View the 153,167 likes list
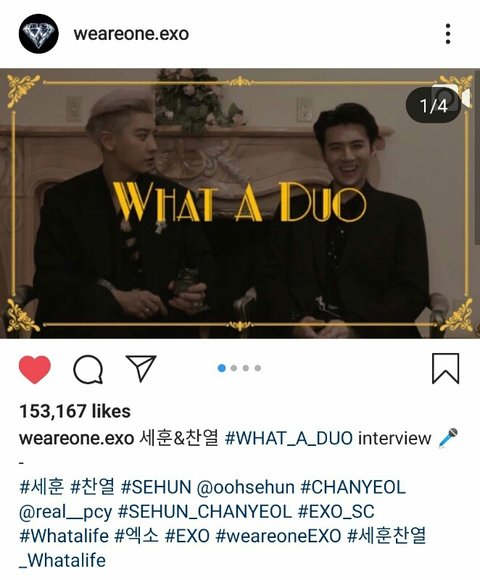This screenshot has width=480, height=580. pyautogui.click(x=75, y=411)
